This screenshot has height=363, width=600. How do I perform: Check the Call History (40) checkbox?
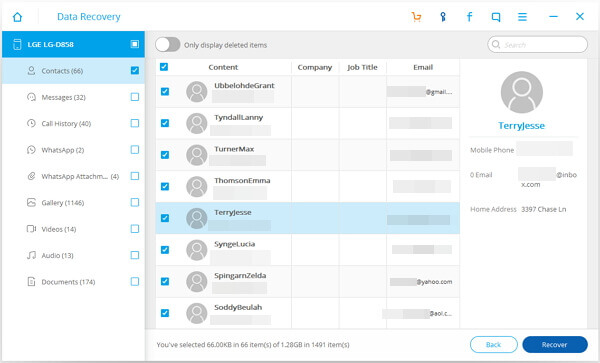[x=135, y=123]
